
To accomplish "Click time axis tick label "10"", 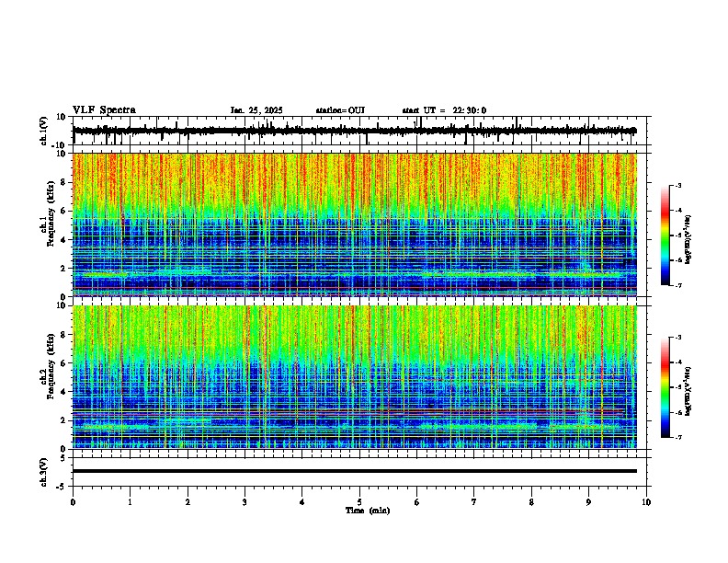I will click(x=646, y=502).
